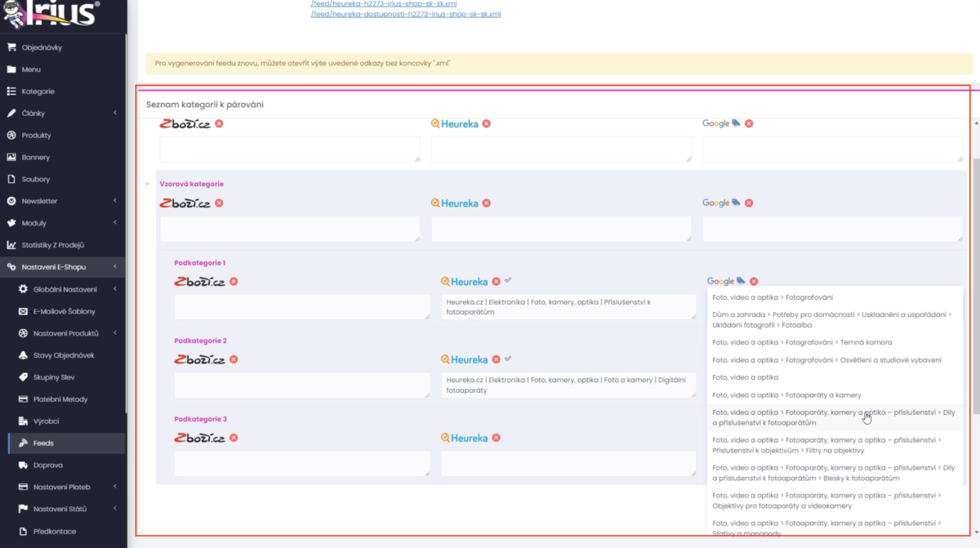The image size is (980, 548).
Task: Open the Feeds menu item
Action: point(66,443)
